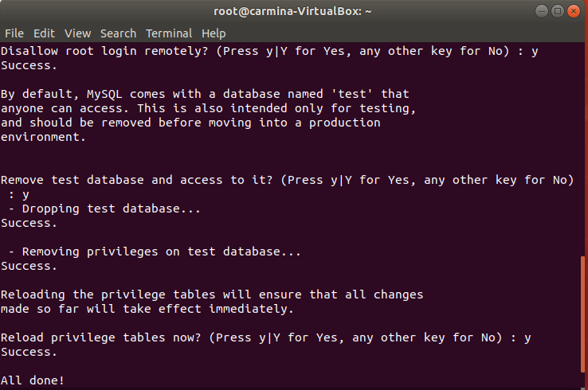Image resolution: width=588 pixels, height=390 pixels.
Task: Open the Search menu
Action: point(118,33)
